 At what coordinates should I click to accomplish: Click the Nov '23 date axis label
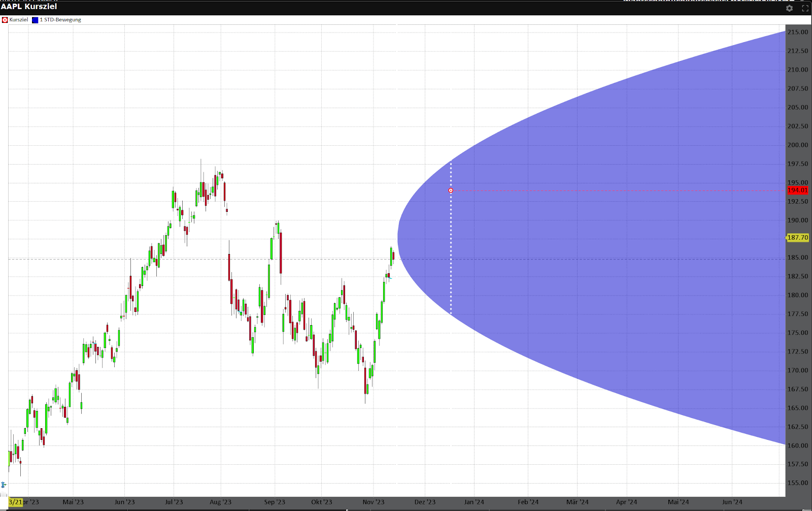374,502
